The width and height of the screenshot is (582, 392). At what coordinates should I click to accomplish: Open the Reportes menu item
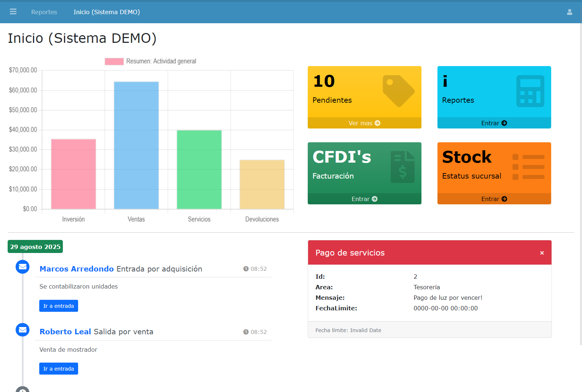(44, 12)
